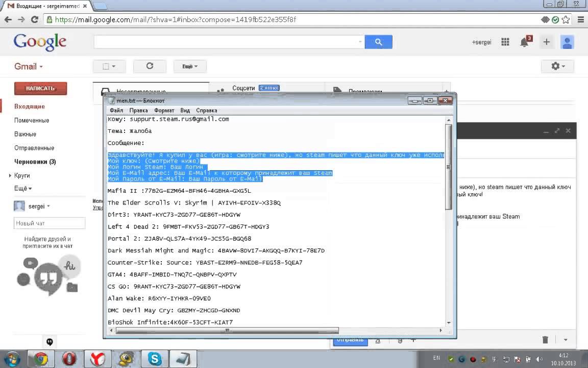
Task: Click the Chrome forward arrow
Action: click(x=21, y=19)
